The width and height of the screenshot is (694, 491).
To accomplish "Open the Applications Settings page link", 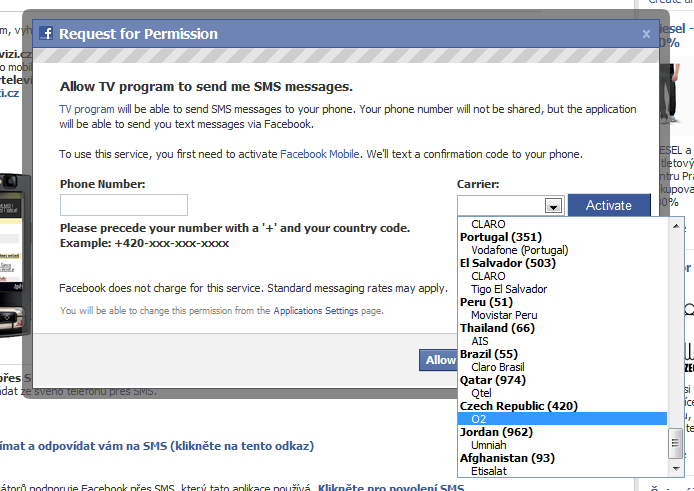I will (x=316, y=311).
